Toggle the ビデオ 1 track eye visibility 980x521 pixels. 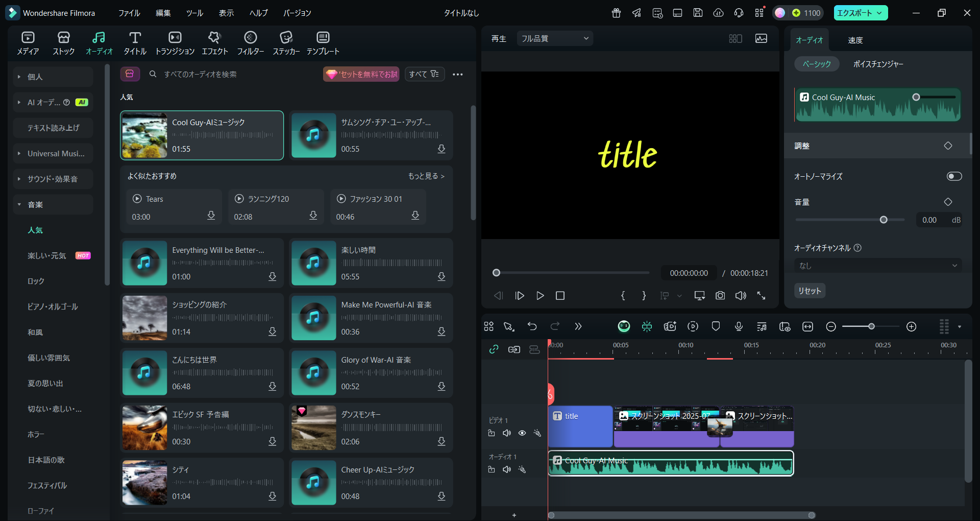(x=522, y=433)
